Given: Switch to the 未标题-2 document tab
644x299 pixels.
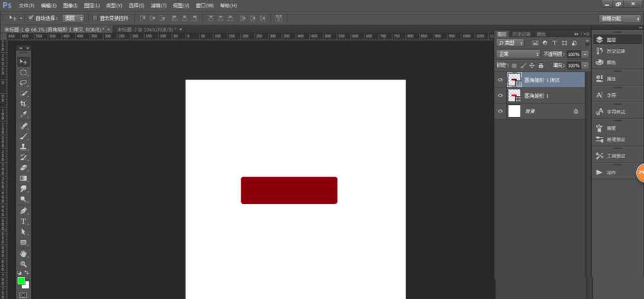Looking at the screenshot, I should click(x=145, y=30).
